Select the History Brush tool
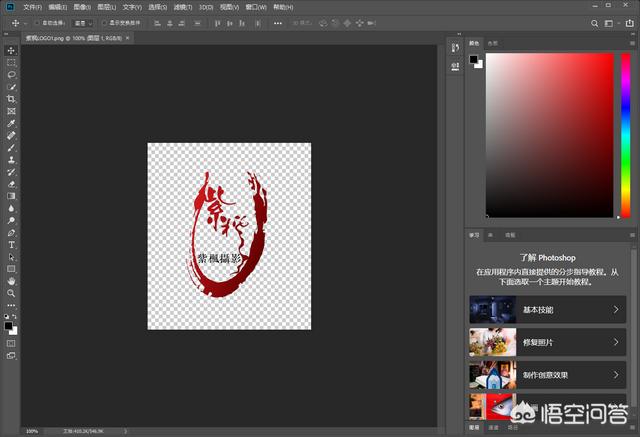Screen dimensions: 640x437 (11, 172)
